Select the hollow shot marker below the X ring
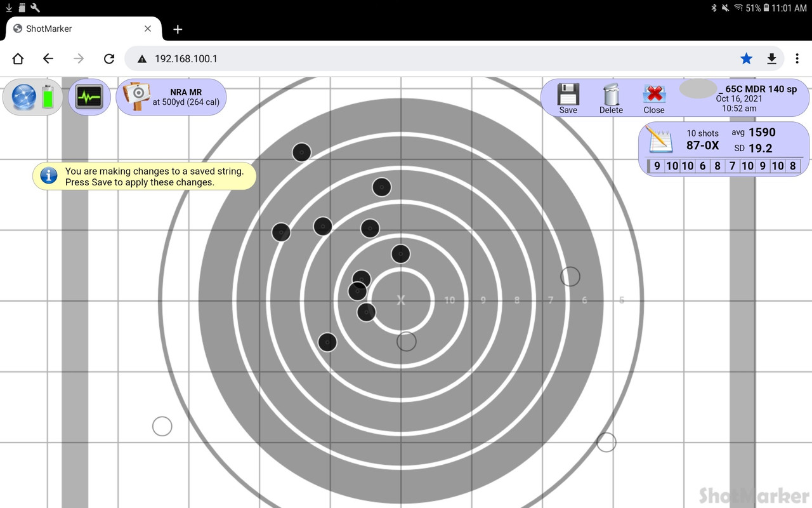 point(407,341)
